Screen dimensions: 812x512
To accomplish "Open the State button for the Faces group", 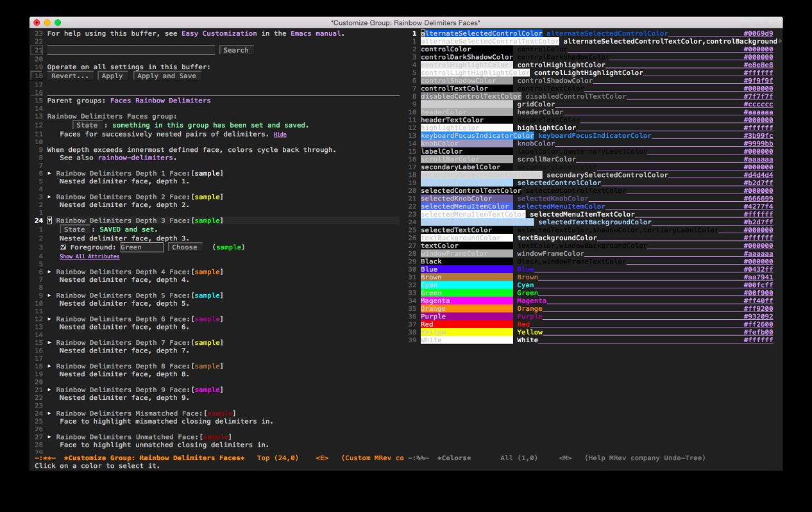I will [87, 126].
